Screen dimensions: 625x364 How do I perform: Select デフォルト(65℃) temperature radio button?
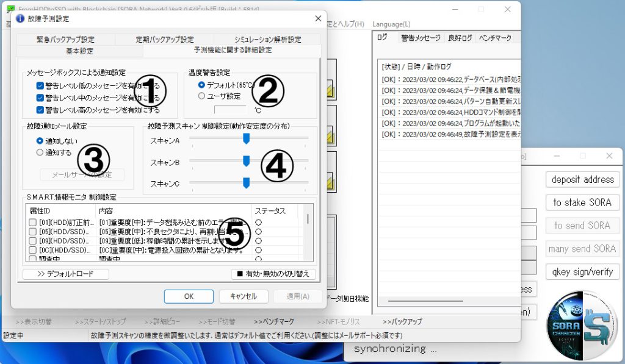[201, 85]
